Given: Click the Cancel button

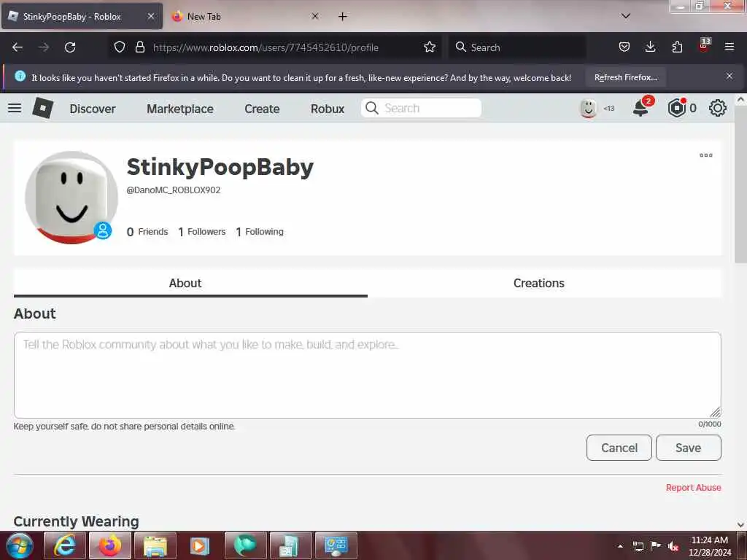Looking at the screenshot, I should (619, 448).
